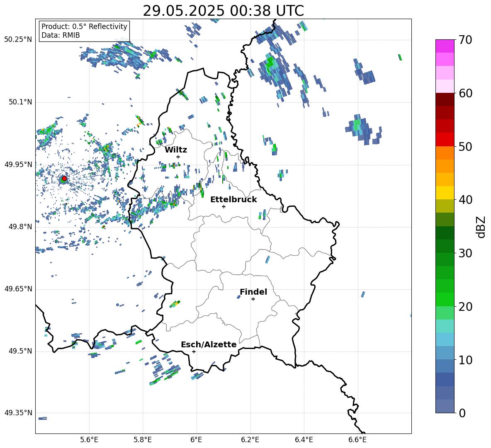Click the 5.6°E longitude label
Viewport: 491px width, 448px height.
[89, 440]
